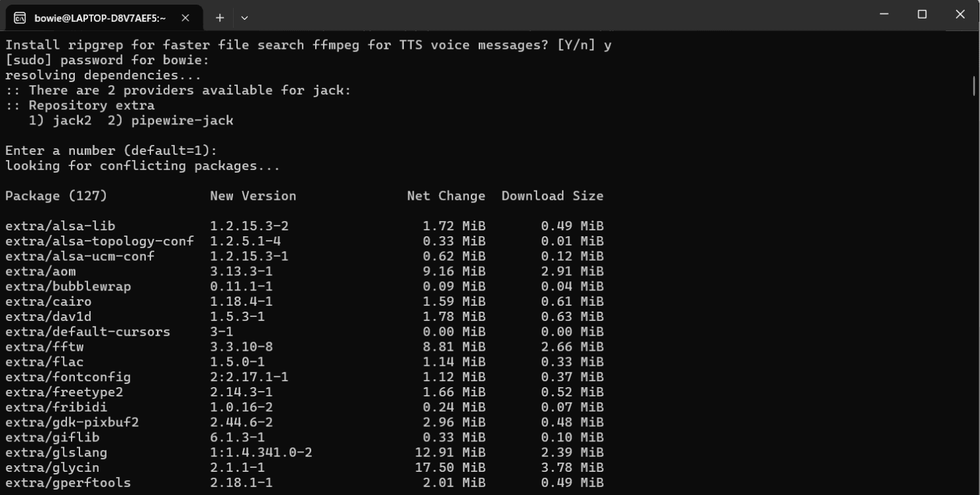Click the New Version column header
980x495 pixels.
(252, 196)
